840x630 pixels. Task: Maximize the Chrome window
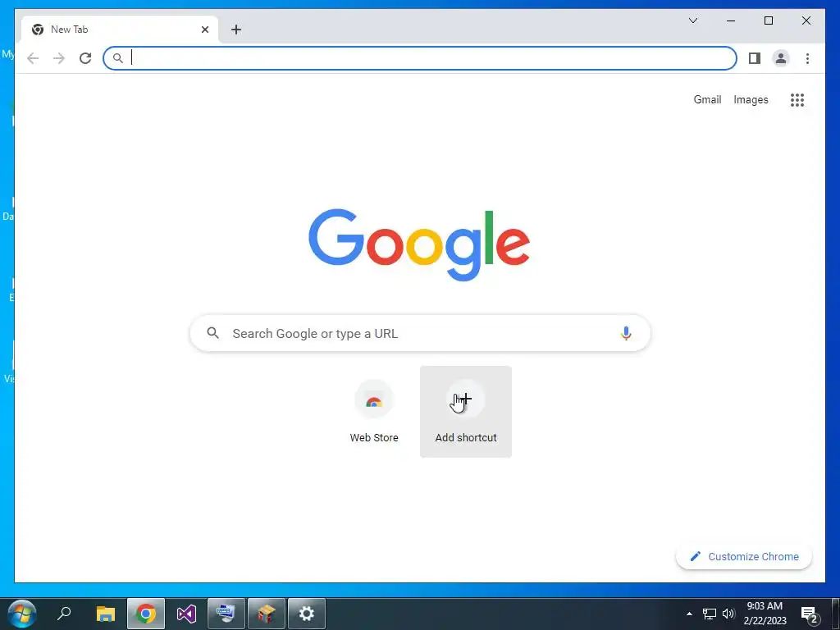click(768, 21)
